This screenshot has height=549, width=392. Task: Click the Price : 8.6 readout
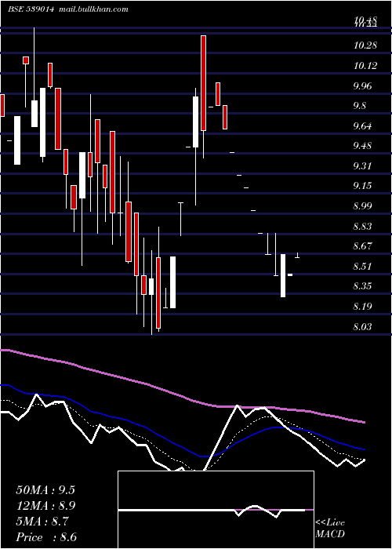pyautogui.click(x=45, y=537)
